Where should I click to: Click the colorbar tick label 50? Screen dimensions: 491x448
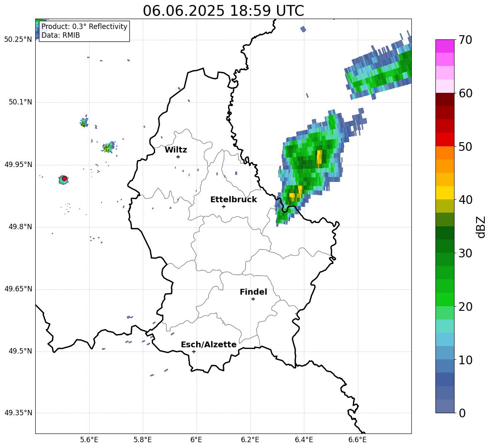tap(465, 146)
